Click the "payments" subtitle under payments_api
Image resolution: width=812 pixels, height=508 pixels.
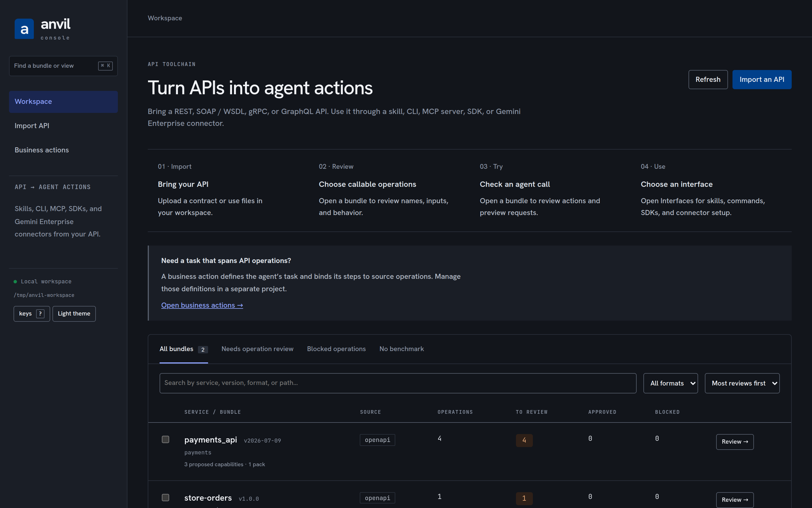(x=198, y=453)
